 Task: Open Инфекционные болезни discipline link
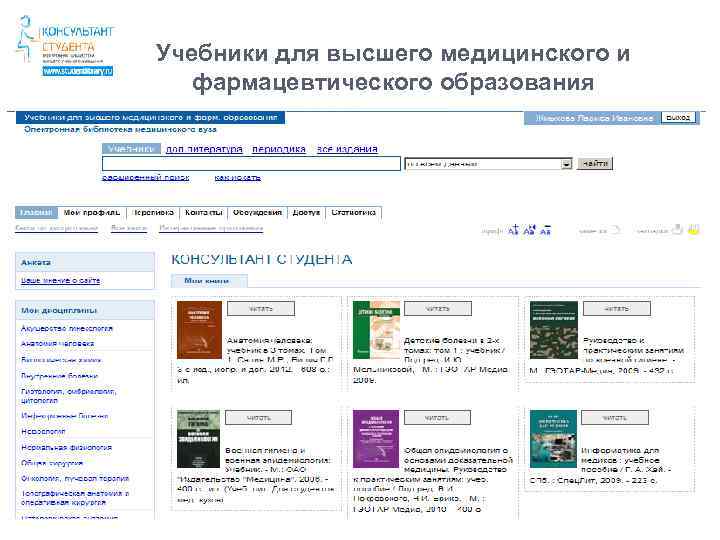pyautogui.click(x=64, y=416)
